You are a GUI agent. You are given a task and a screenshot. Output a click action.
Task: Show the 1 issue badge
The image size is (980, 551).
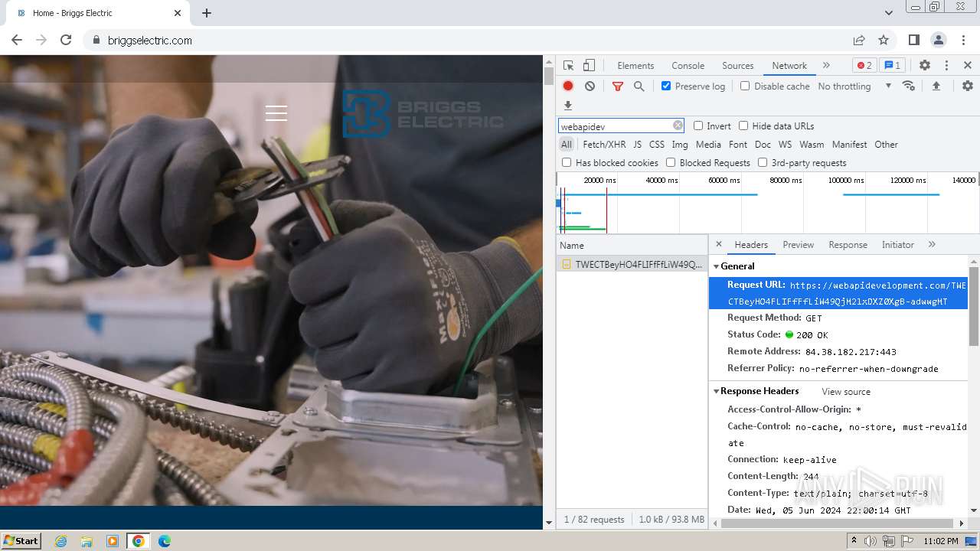pos(892,66)
